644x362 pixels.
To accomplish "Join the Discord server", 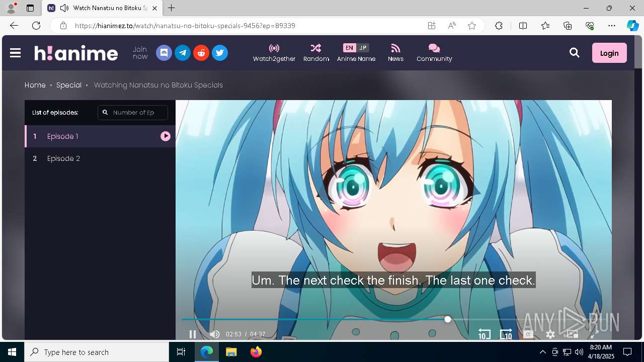I will coord(164,53).
